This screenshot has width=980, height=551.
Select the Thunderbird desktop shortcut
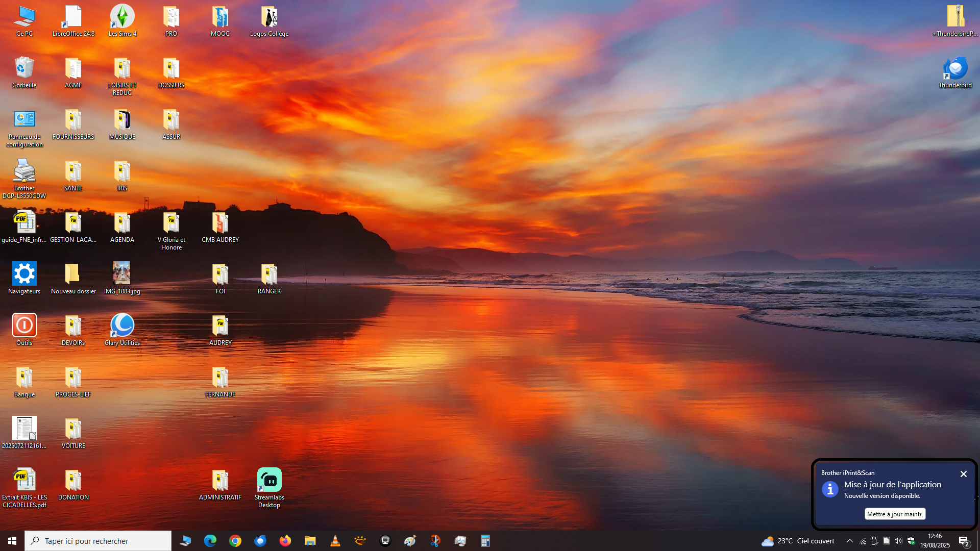coord(955,68)
